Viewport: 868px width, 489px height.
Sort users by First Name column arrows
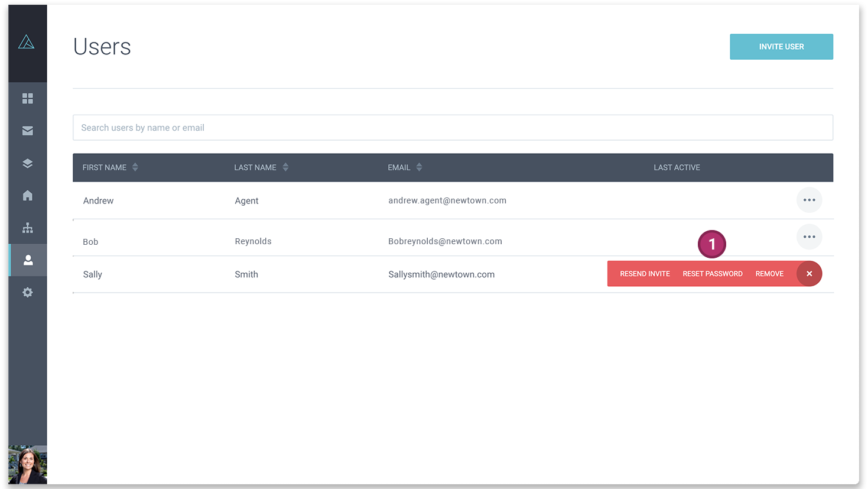[x=135, y=167]
